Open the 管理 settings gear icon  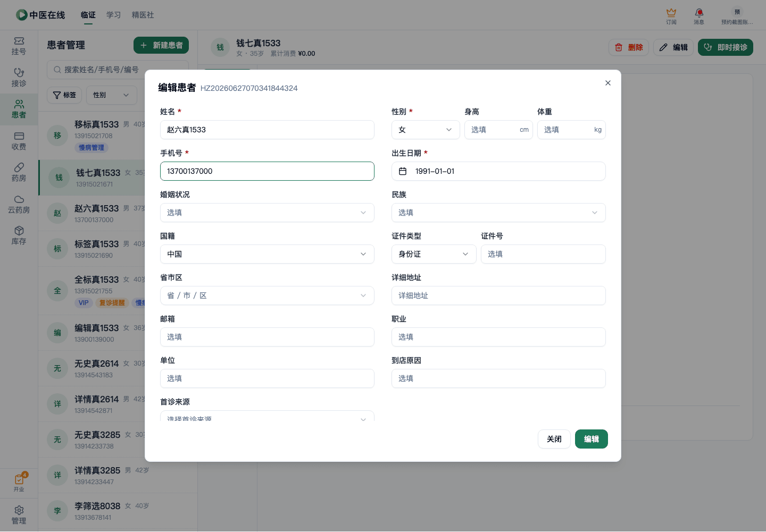19,515
